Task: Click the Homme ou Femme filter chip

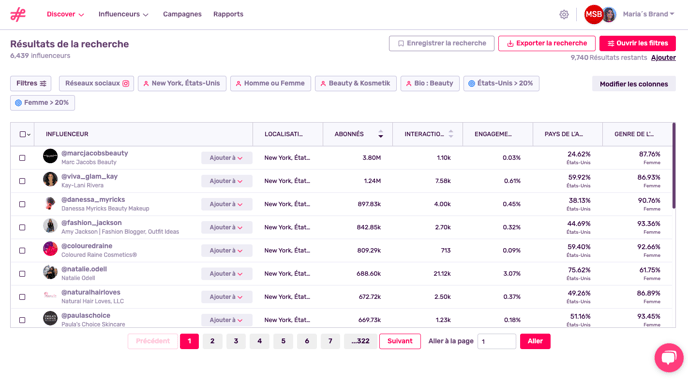Action: 270,83
